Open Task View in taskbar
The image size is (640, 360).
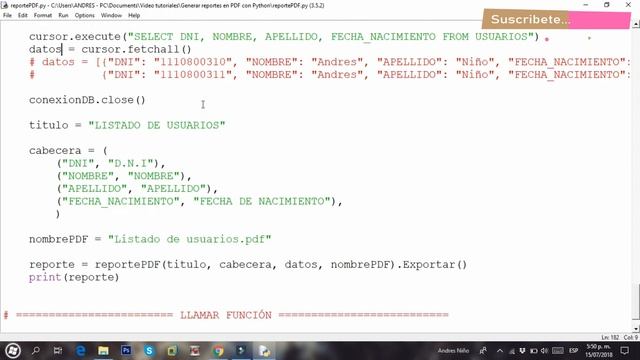click(58, 350)
